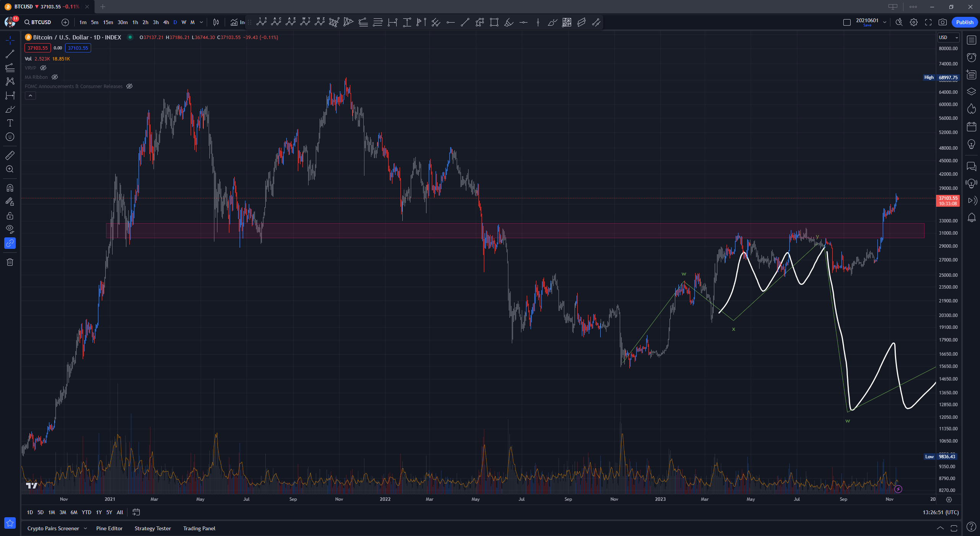
Task: Open the chart style candles menu
Action: click(x=216, y=22)
